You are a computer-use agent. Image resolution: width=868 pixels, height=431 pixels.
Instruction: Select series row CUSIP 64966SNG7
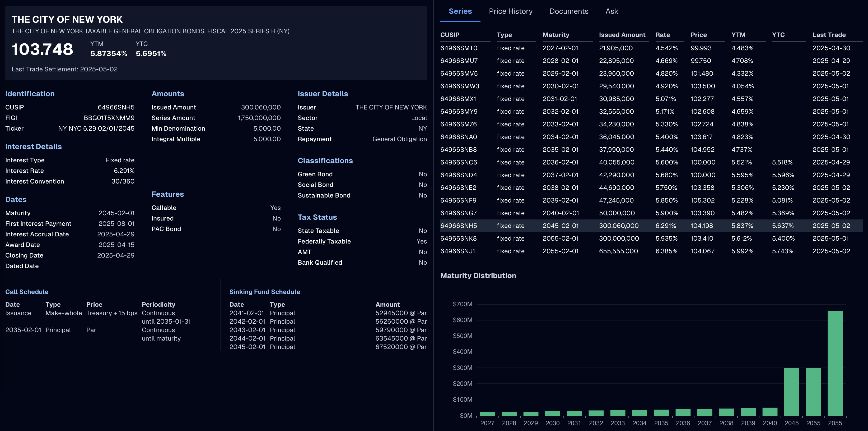651,213
